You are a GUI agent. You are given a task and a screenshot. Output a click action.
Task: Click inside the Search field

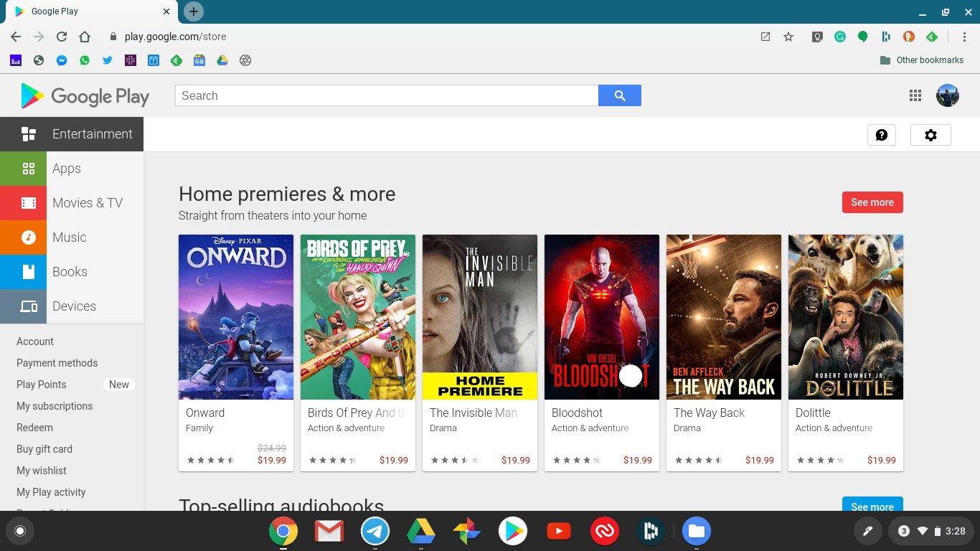pos(387,95)
